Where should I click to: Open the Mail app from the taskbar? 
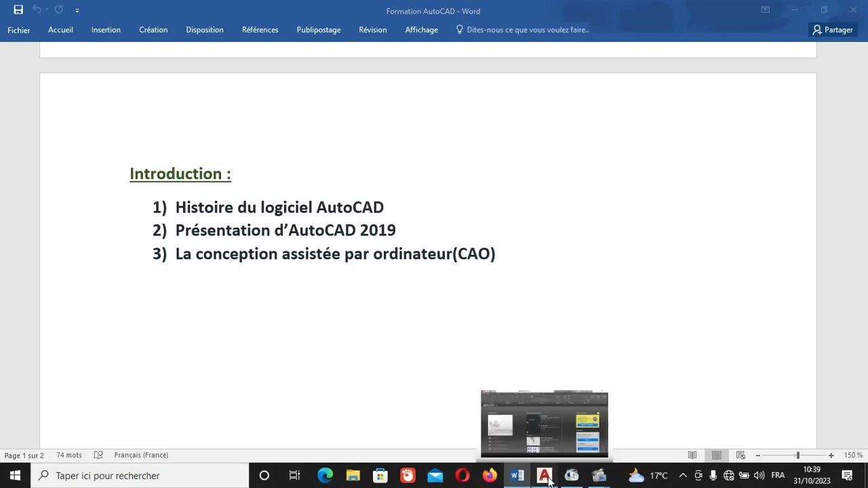(x=435, y=476)
